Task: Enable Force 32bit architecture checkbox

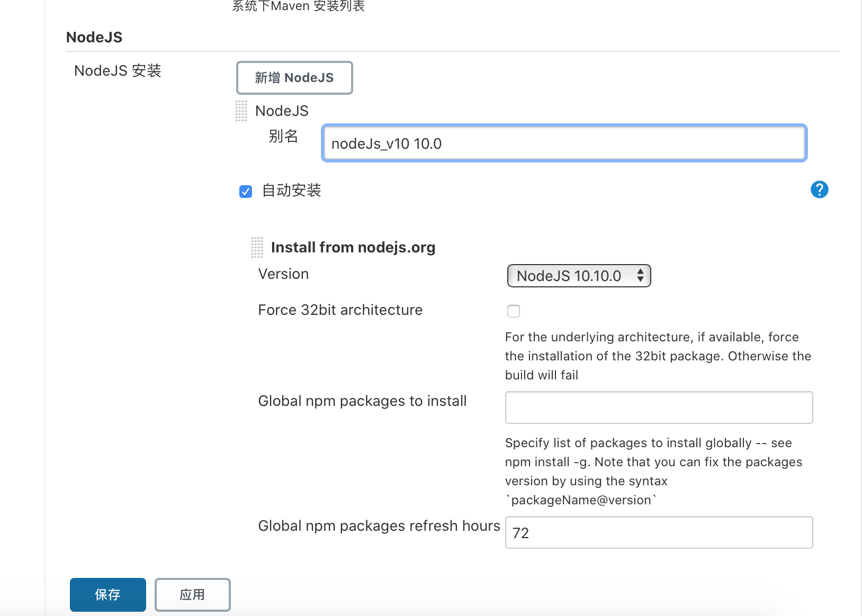Action: click(514, 311)
